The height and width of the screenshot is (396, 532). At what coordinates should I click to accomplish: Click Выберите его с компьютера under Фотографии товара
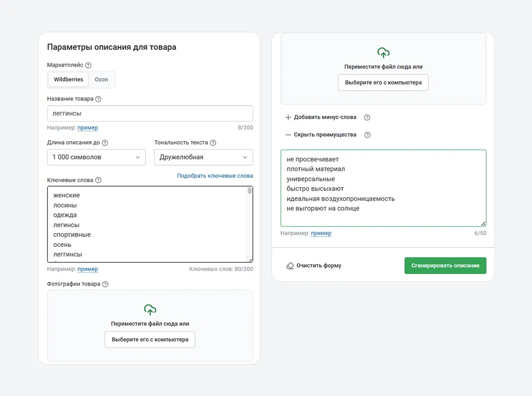(150, 340)
